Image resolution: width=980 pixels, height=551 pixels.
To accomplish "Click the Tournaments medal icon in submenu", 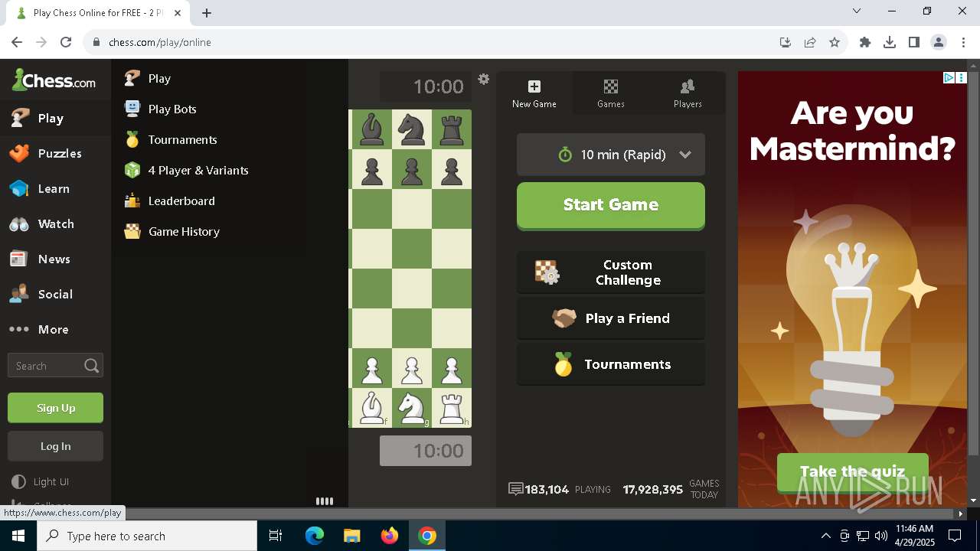I will pos(132,139).
